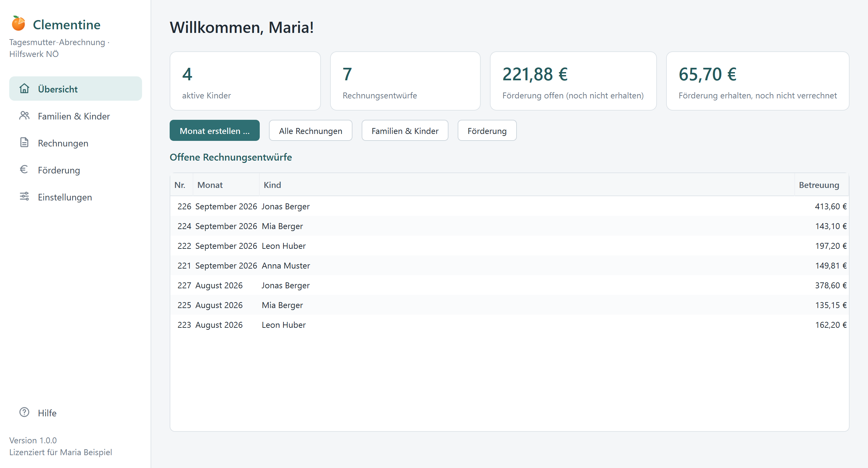Click the 149,81 € amount
Screen dimensions: 868x468
[x=831, y=265]
